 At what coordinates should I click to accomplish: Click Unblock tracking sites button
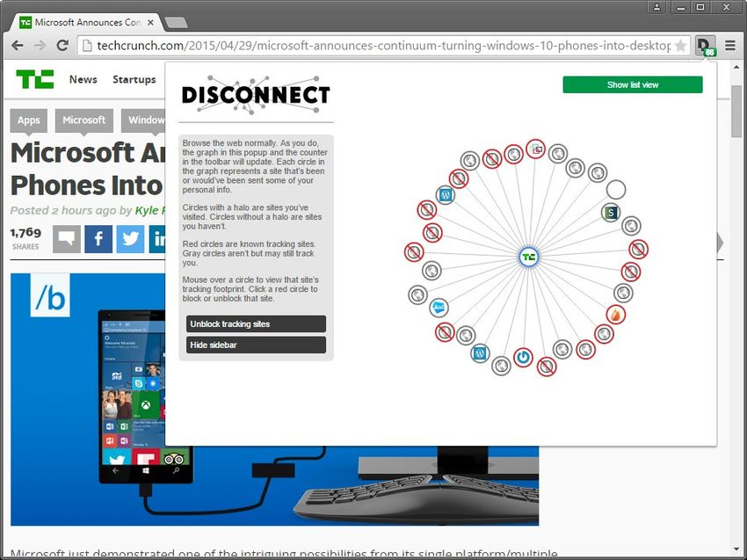coord(256,324)
